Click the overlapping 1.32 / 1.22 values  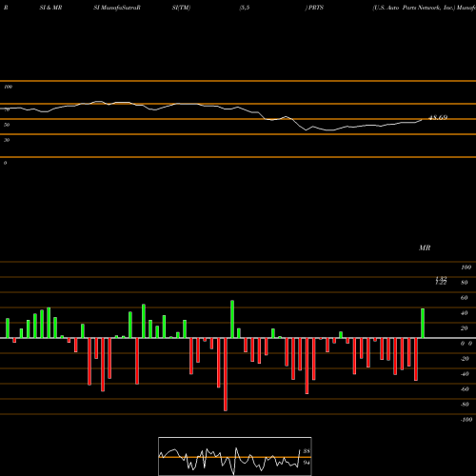pos(441,281)
